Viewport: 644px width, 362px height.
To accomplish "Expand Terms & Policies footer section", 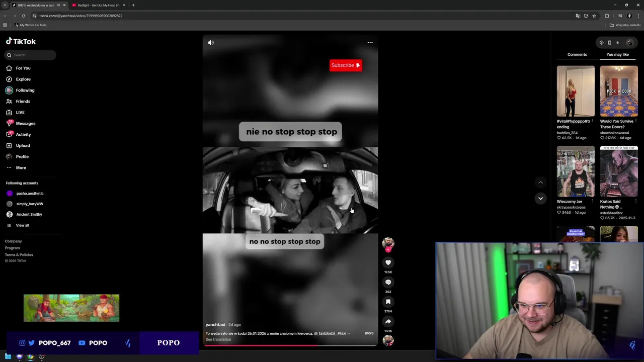I will [19, 255].
